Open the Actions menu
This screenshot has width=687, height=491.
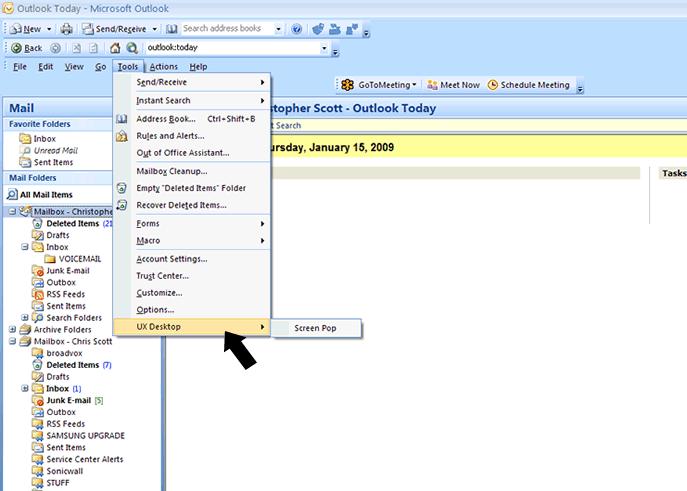point(163,67)
